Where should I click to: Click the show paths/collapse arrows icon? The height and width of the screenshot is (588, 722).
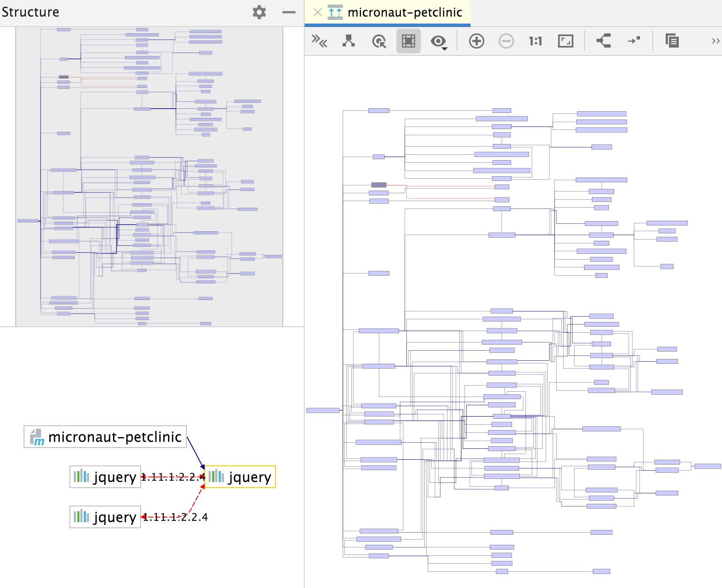tap(320, 41)
